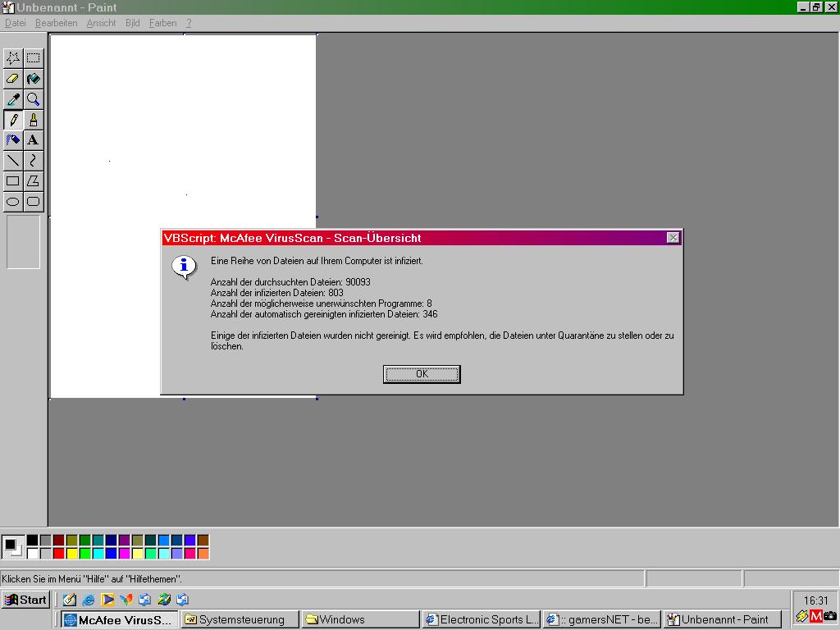This screenshot has width=840, height=630.
Task: Click the 'Anzahl der durchsuchten Dateien: 90093' line
Action: [x=290, y=282]
